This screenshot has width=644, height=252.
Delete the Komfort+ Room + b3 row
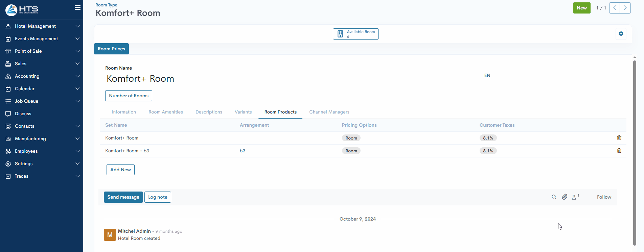619,151
